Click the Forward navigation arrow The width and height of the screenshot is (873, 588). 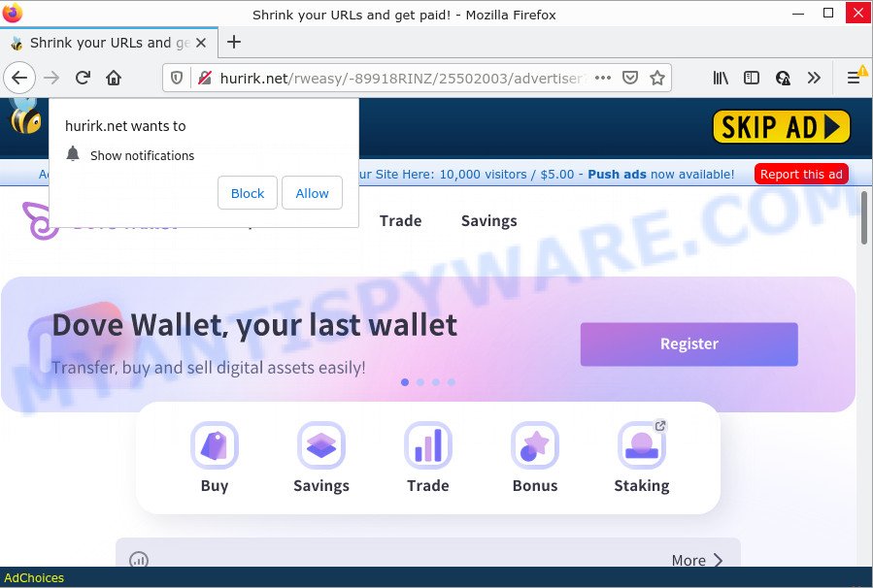coord(51,78)
